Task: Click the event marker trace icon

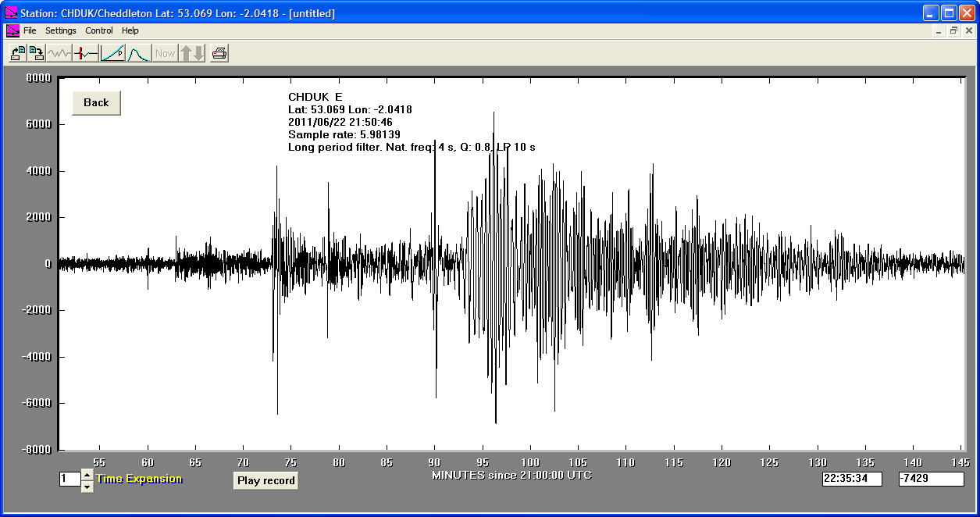Action: point(86,53)
